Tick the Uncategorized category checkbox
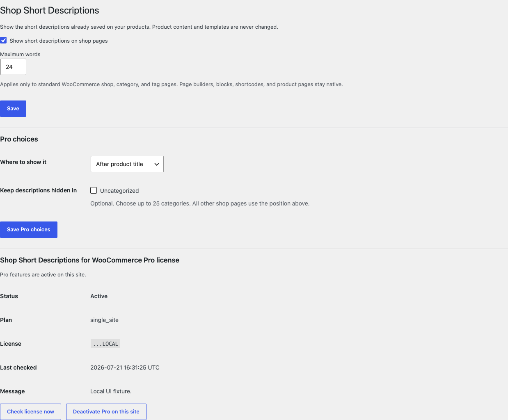The width and height of the screenshot is (508, 420). click(94, 190)
